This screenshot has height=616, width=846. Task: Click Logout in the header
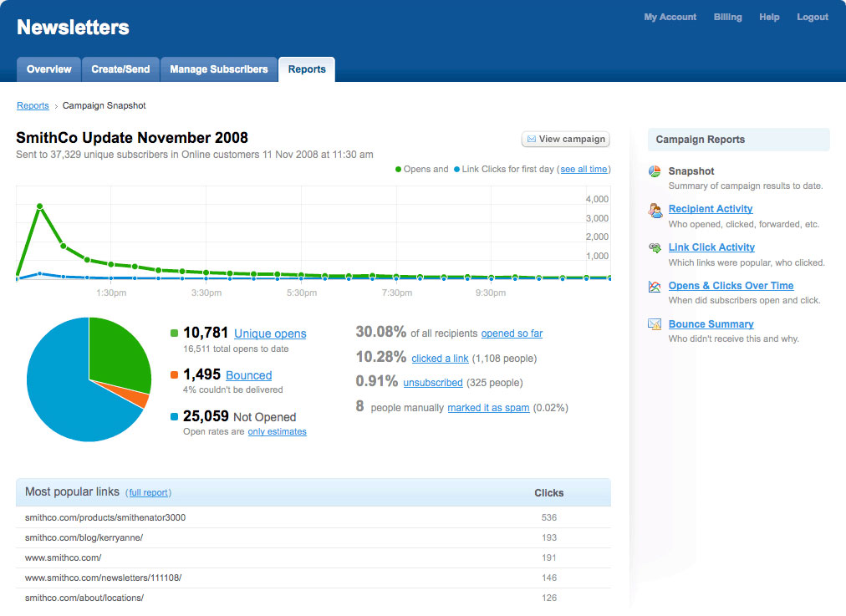pyautogui.click(x=813, y=18)
